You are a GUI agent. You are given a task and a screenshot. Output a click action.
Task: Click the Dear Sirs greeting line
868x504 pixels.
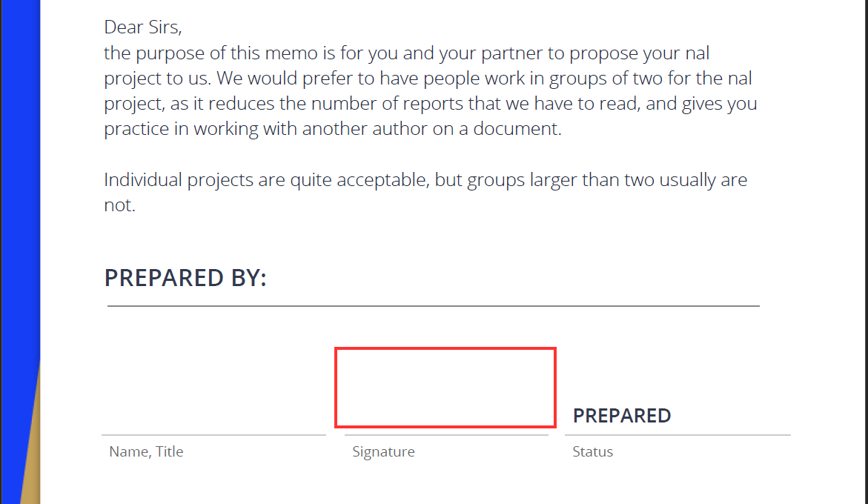click(143, 28)
